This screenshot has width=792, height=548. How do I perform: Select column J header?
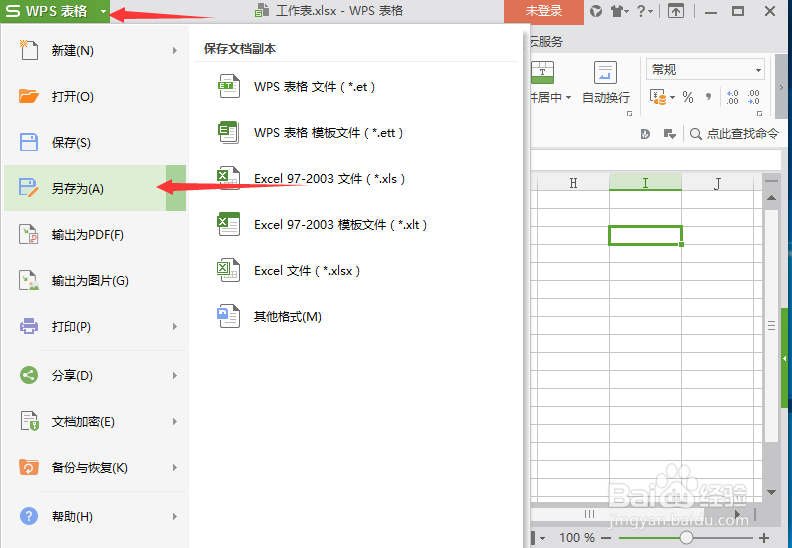pyautogui.click(x=717, y=183)
